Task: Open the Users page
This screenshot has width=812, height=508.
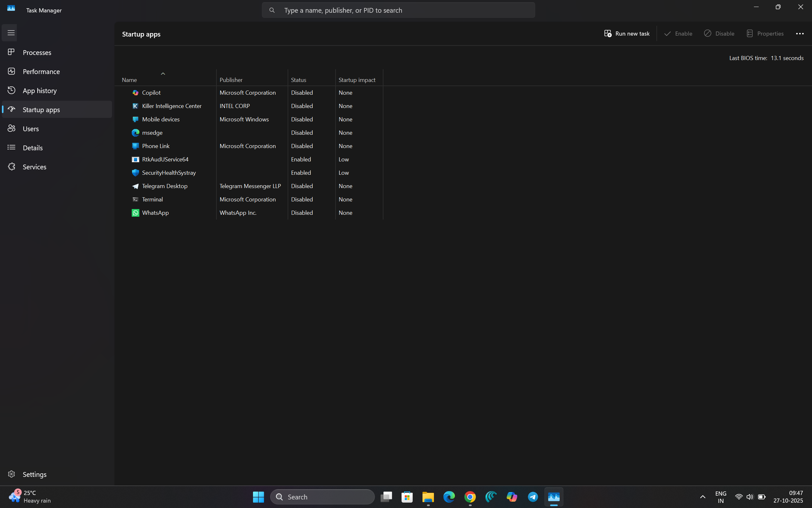Action: [30, 129]
